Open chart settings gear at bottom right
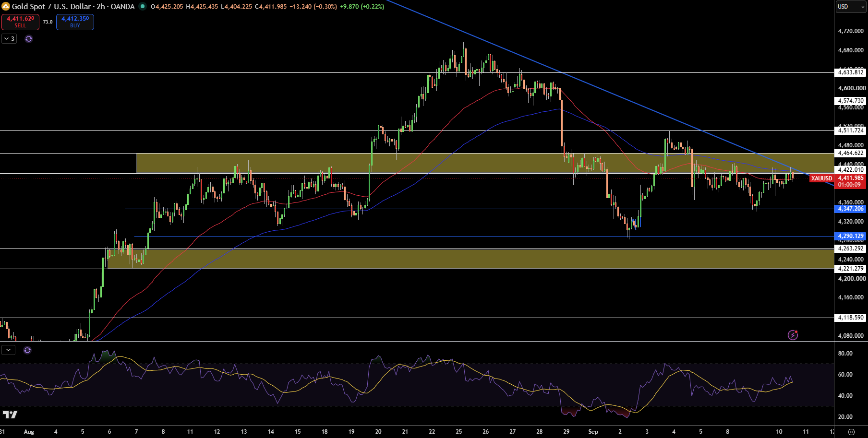868x438 pixels. click(x=851, y=432)
